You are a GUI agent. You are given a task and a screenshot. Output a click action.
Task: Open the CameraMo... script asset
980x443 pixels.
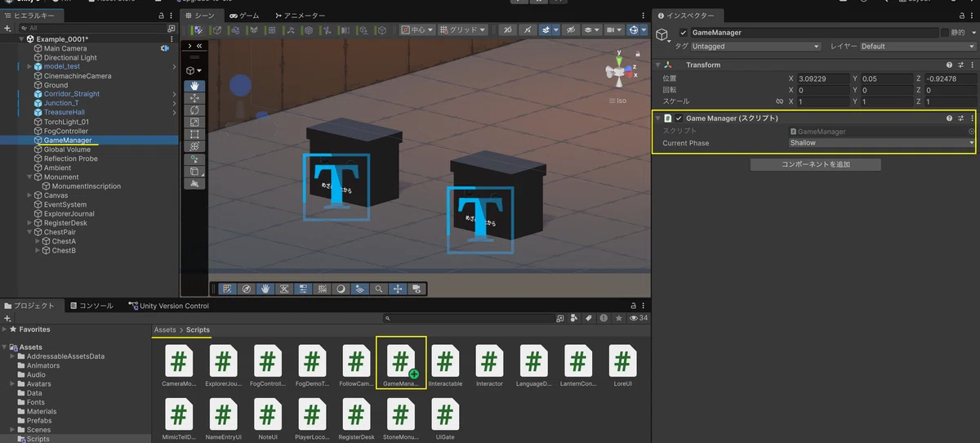179,365
